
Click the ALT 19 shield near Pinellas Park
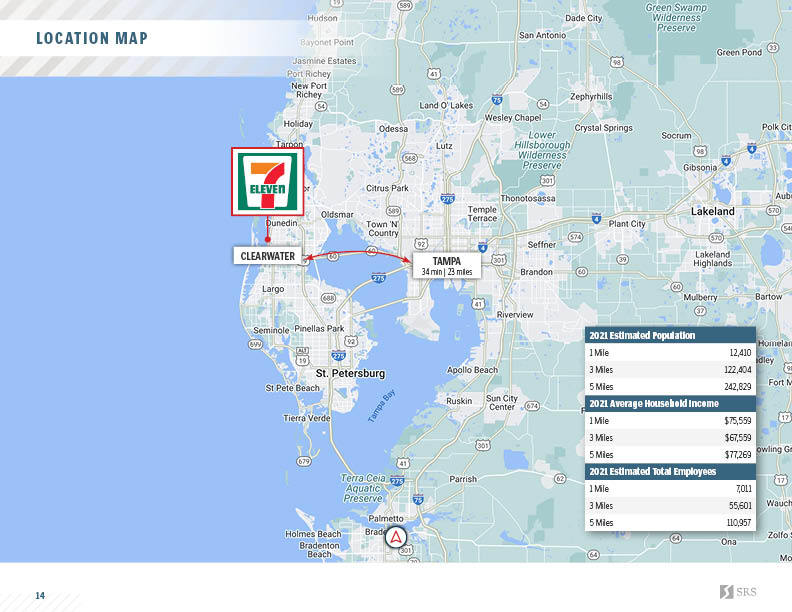click(x=302, y=356)
